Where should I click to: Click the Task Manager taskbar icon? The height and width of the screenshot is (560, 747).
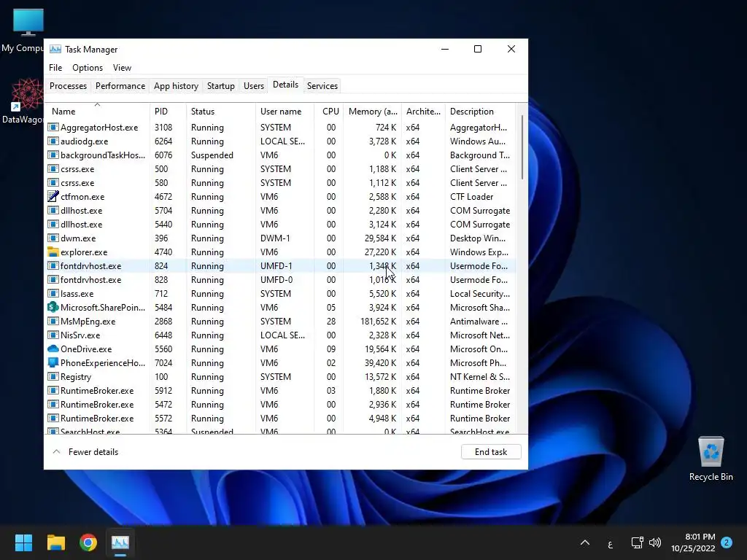pos(120,542)
